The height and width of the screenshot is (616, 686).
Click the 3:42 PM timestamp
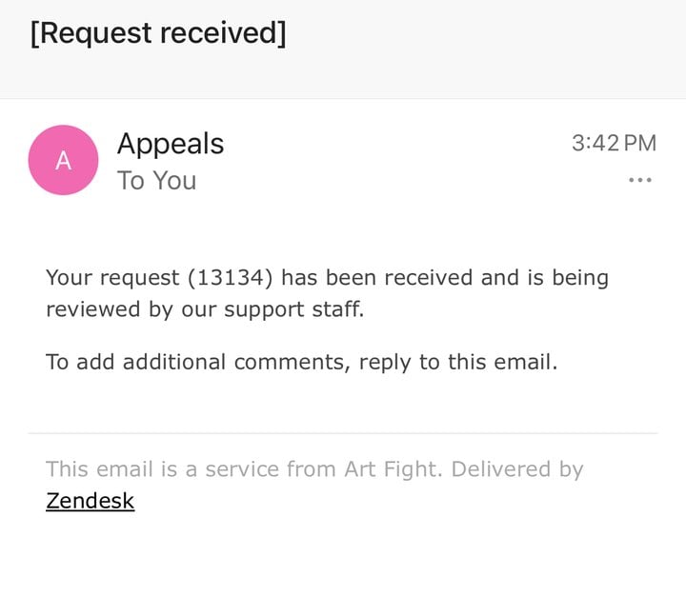pos(614,144)
